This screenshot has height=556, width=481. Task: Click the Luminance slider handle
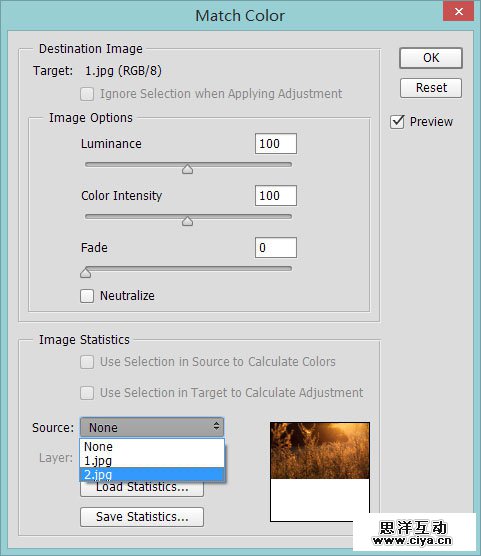[187, 169]
